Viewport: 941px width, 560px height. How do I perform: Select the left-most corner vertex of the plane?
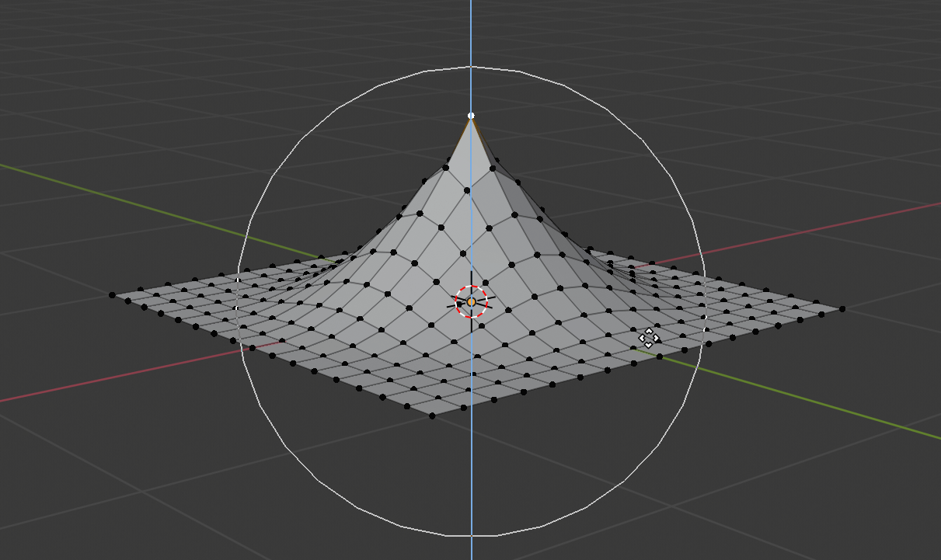(x=113, y=295)
